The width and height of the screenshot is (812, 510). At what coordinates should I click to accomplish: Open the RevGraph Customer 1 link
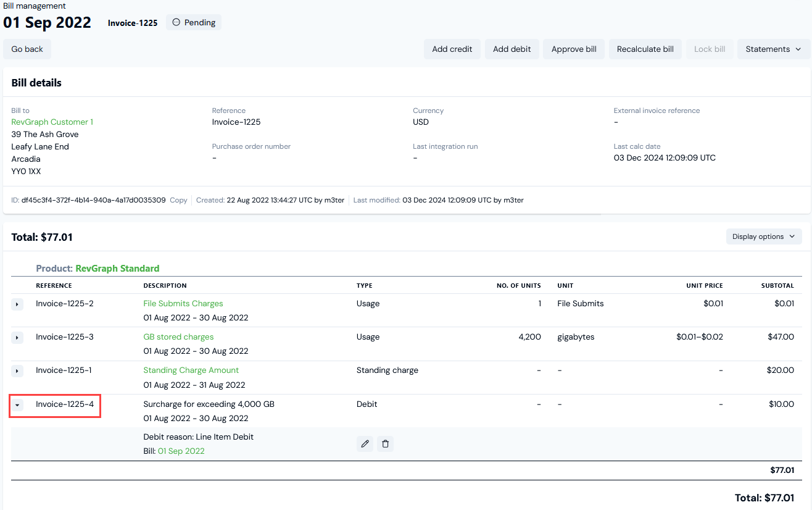tap(52, 122)
